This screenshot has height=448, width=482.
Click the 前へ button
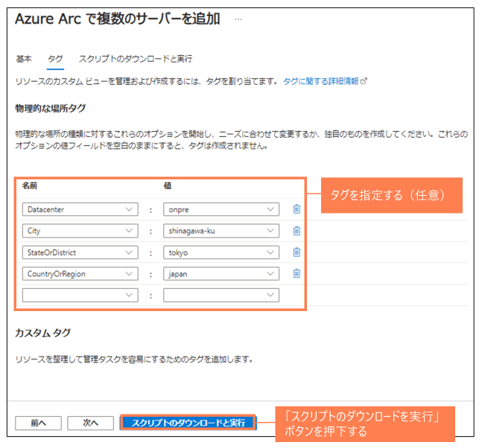(39, 423)
